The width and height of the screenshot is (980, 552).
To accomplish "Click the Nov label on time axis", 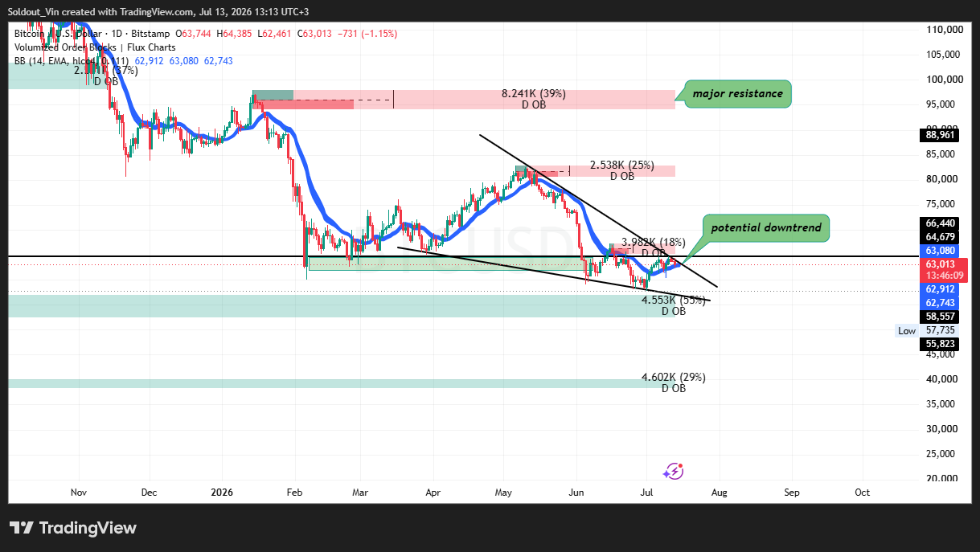I will click(78, 492).
